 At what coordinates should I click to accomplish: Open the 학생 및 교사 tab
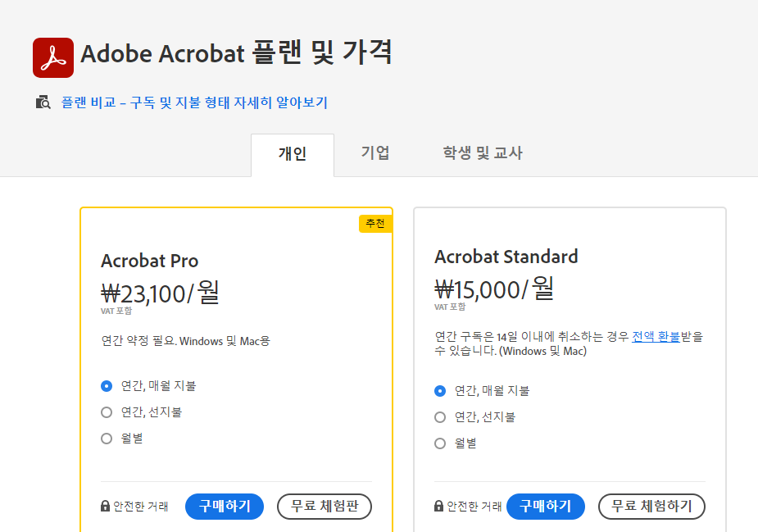point(481,153)
